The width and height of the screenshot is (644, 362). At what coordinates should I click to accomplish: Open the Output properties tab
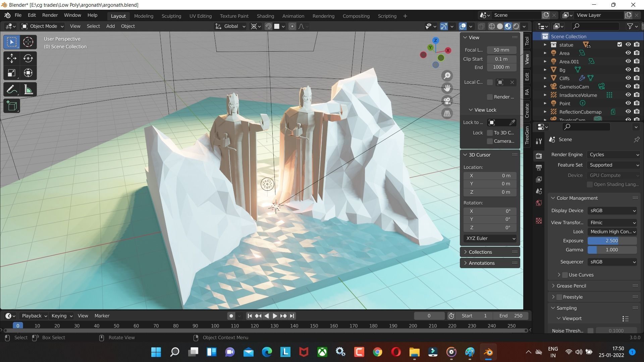(x=539, y=168)
